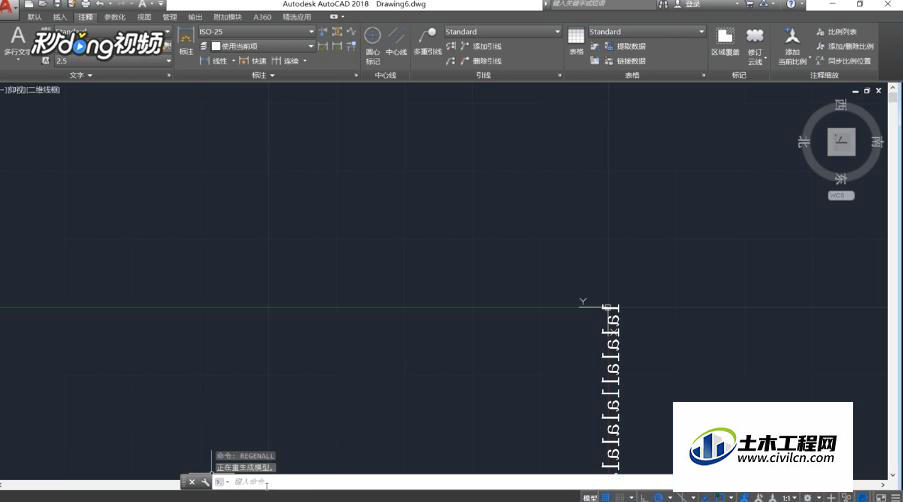
Task: Open the Default (默认) ribbon tab
Action: pyautogui.click(x=35, y=17)
